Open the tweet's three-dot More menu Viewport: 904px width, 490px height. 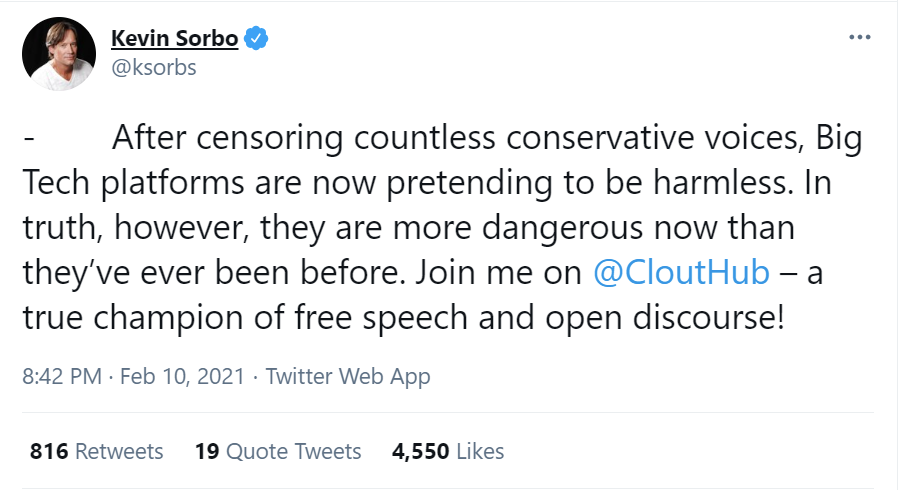pyautogui.click(x=859, y=38)
